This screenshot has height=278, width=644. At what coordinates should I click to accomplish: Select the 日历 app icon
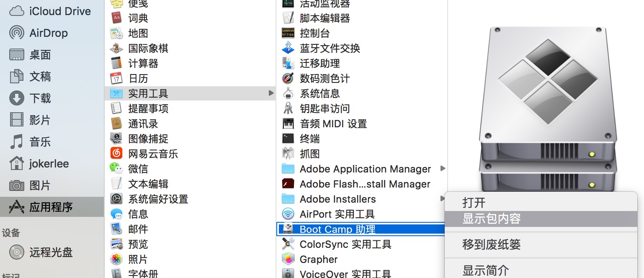(116, 78)
